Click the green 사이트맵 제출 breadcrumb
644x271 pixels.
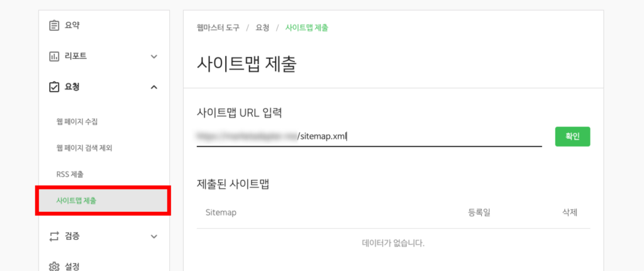tap(306, 28)
